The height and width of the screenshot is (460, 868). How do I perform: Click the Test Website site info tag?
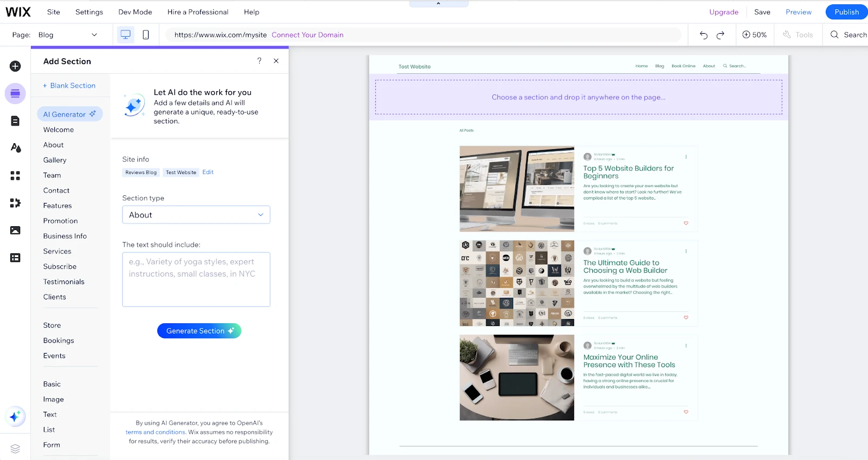coord(181,173)
